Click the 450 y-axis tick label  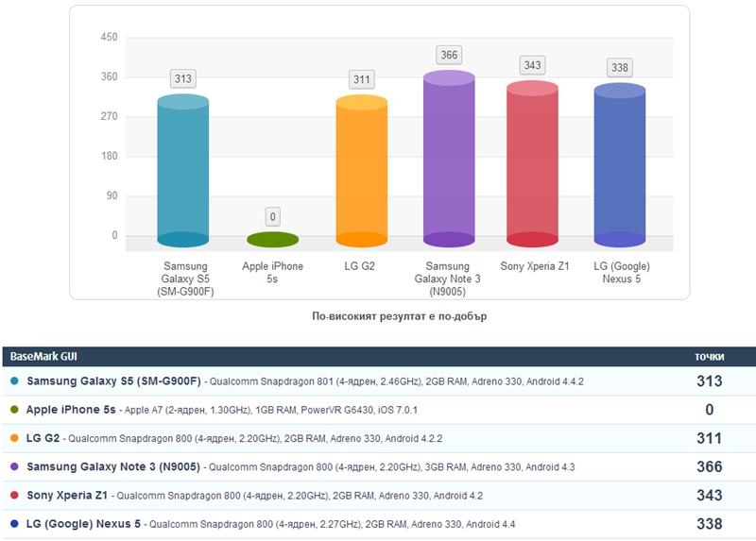click(109, 37)
